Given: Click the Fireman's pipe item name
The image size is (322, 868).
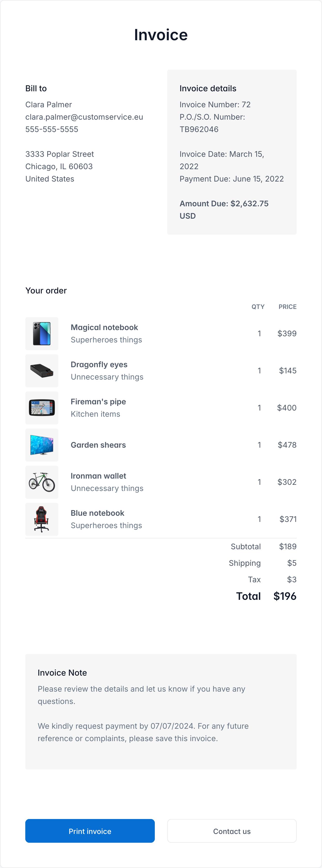Looking at the screenshot, I should (x=98, y=402).
